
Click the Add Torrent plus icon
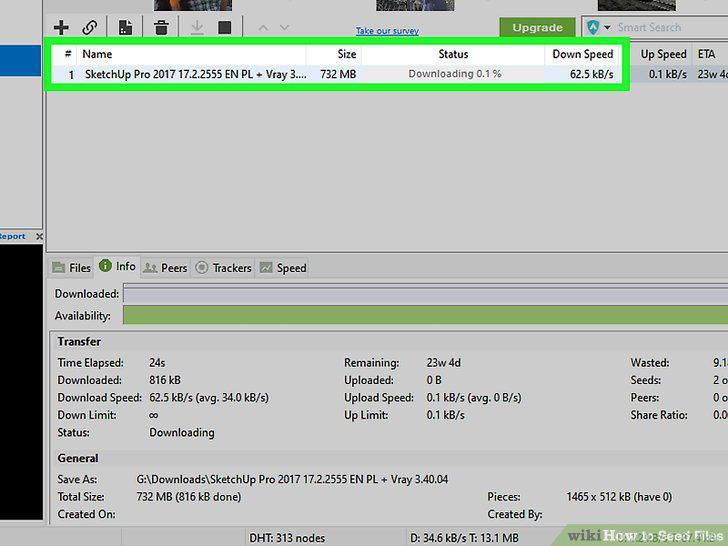[x=61, y=27]
